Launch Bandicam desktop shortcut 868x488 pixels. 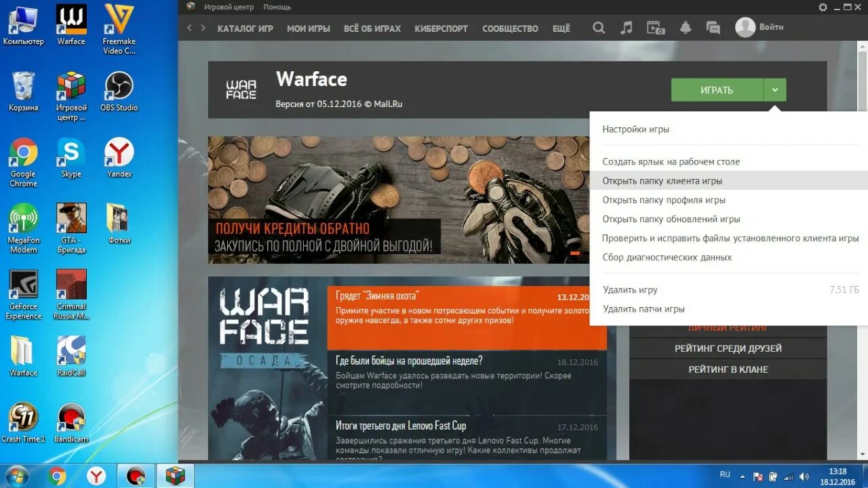click(x=71, y=423)
